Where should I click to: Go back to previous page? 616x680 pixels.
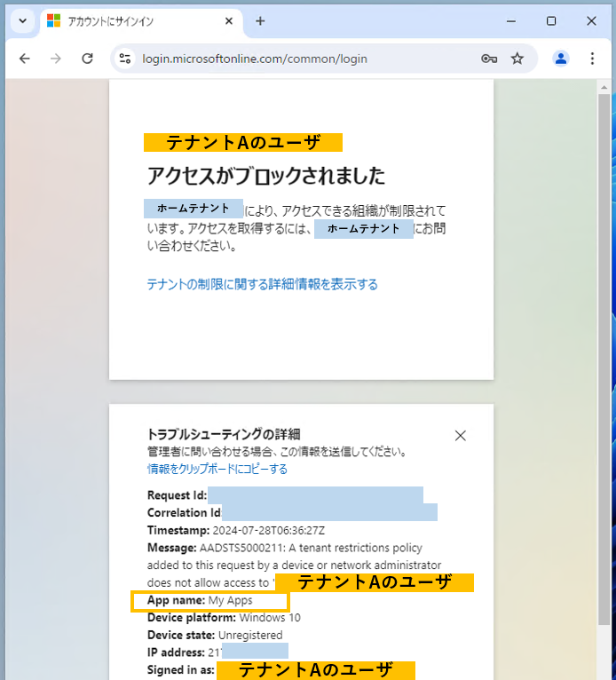tap(25, 59)
